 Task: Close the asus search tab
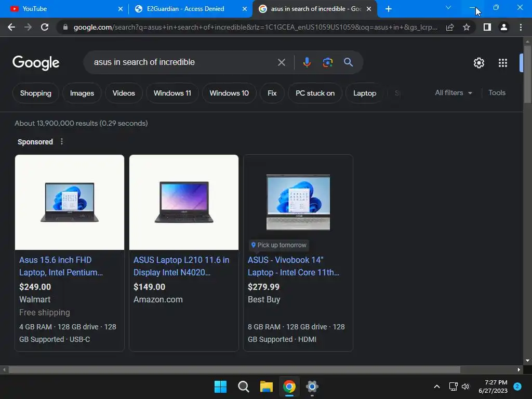click(369, 9)
